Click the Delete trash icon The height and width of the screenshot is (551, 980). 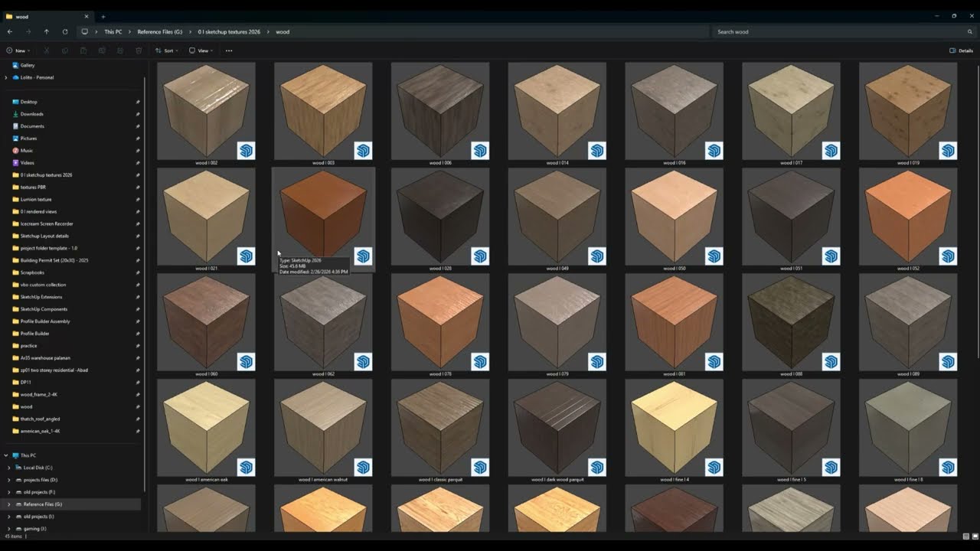point(139,51)
